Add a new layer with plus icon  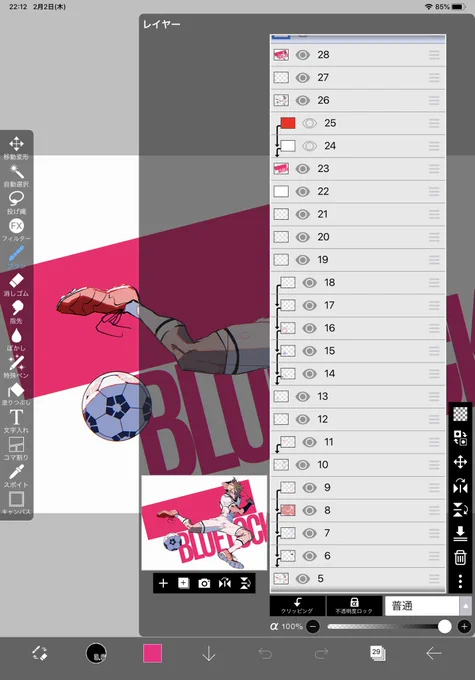163,583
